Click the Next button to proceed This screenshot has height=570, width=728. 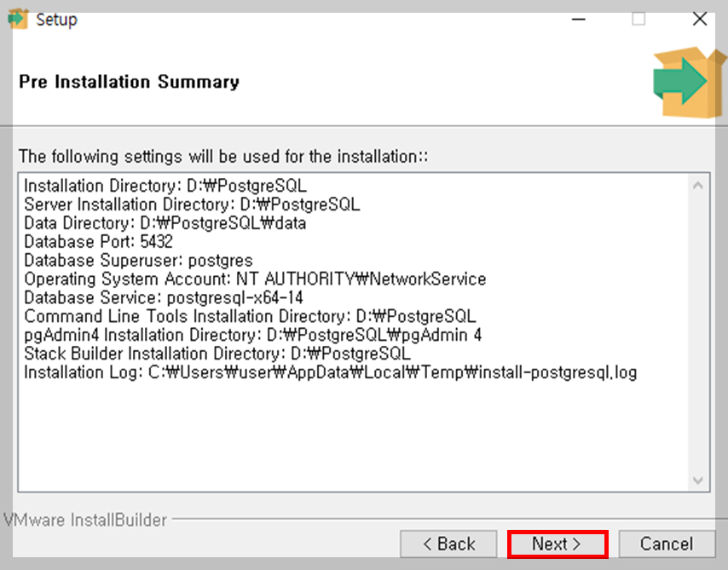(x=558, y=544)
